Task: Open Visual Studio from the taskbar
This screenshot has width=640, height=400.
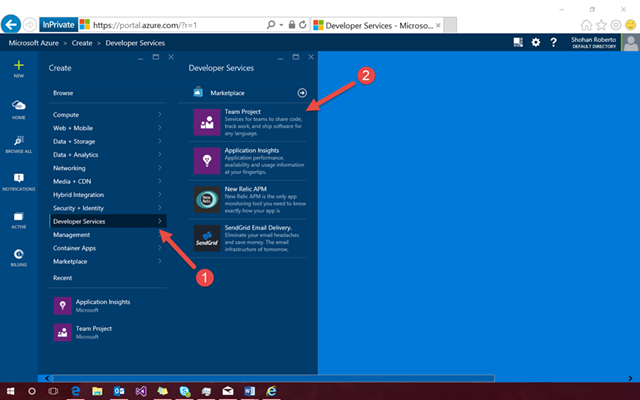Action: [x=141, y=391]
